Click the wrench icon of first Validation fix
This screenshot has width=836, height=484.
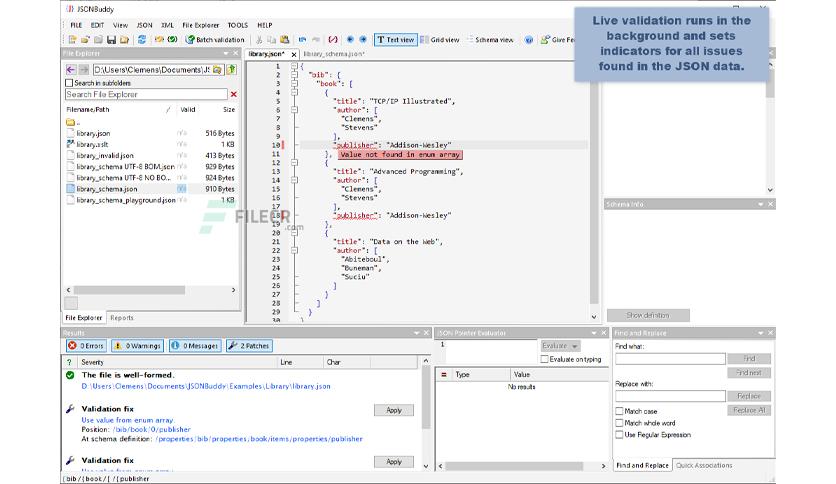point(70,409)
